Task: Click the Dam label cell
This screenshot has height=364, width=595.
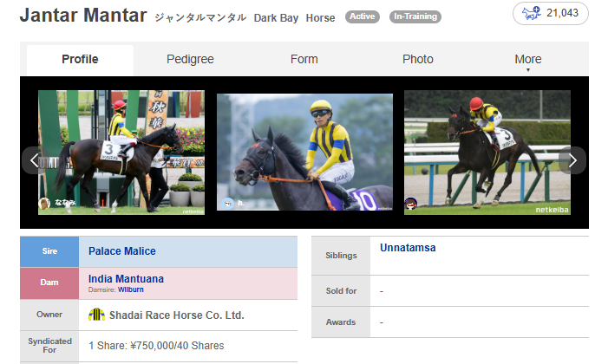Action: click(49, 283)
